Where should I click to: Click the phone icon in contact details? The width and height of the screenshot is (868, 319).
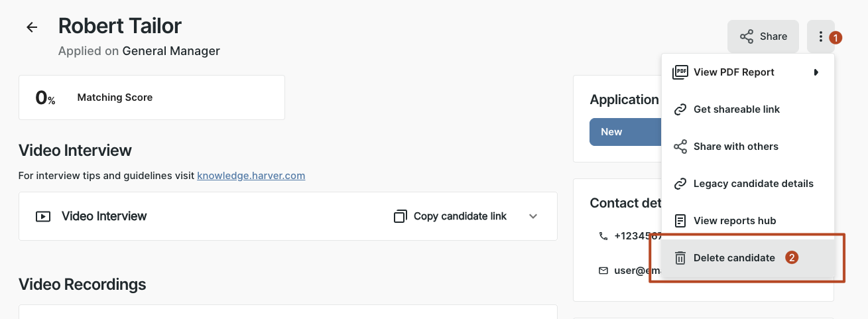point(603,236)
